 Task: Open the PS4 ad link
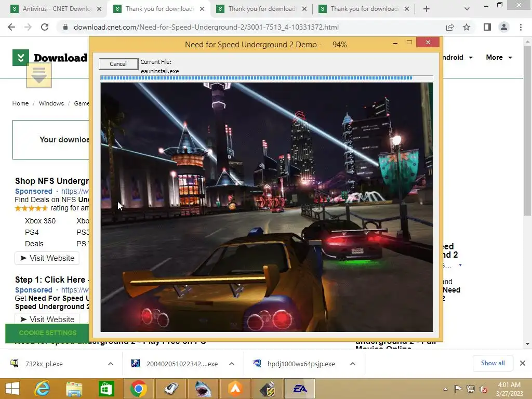32,232
